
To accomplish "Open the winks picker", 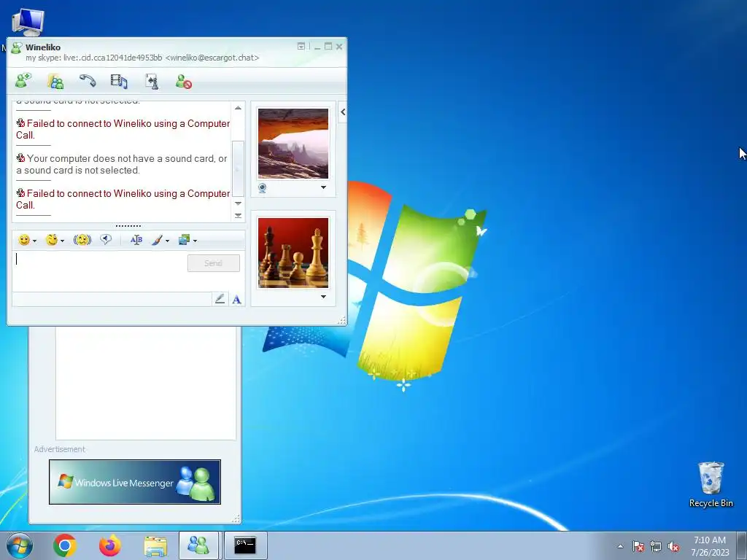I will 52,240.
